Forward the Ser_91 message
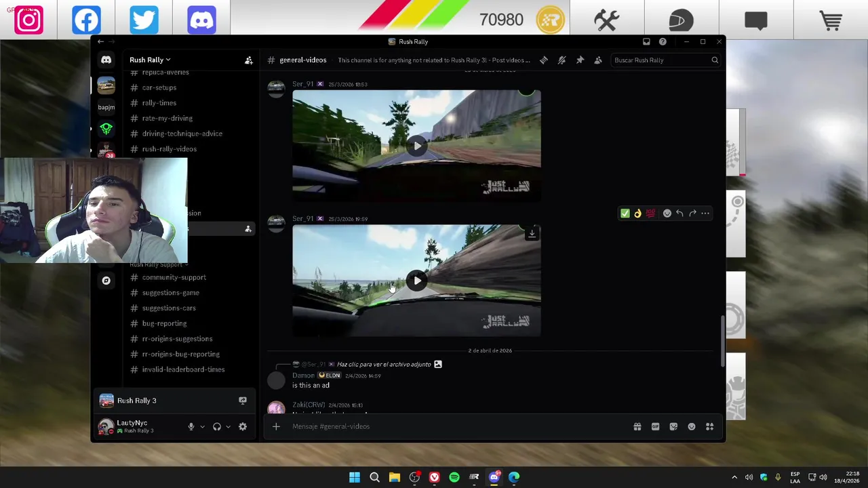This screenshot has width=868, height=488. (692, 213)
